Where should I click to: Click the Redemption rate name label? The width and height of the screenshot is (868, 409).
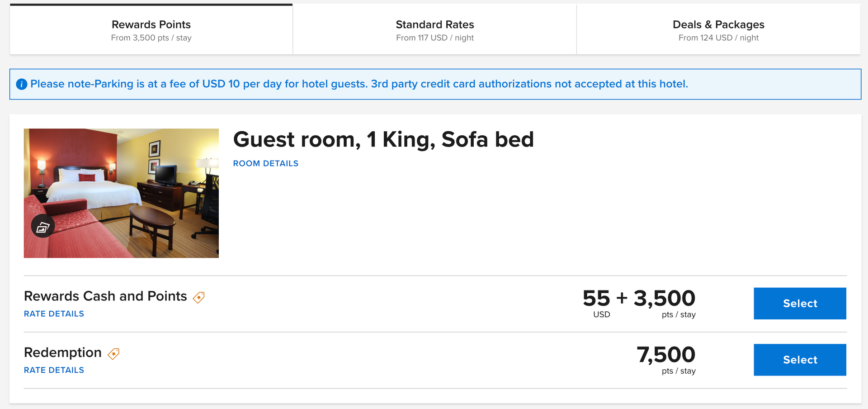62,352
